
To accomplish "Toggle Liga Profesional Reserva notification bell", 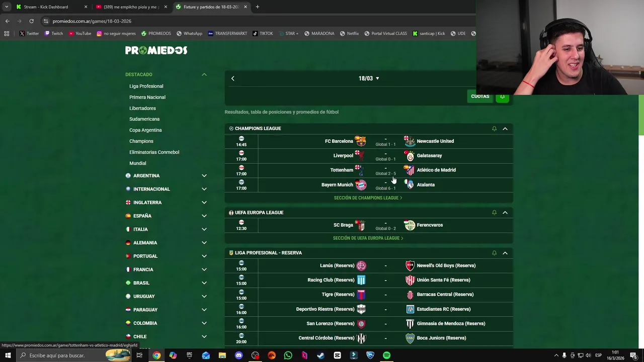I will (494, 253).
